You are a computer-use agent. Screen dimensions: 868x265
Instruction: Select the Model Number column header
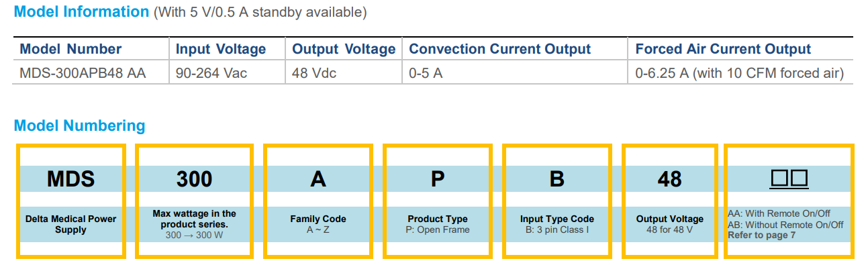[70, 49]
